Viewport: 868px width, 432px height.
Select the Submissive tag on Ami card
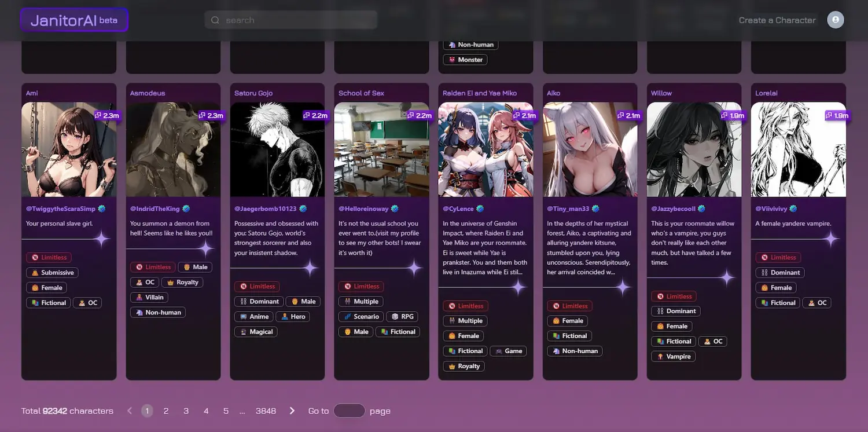(52, 273)
